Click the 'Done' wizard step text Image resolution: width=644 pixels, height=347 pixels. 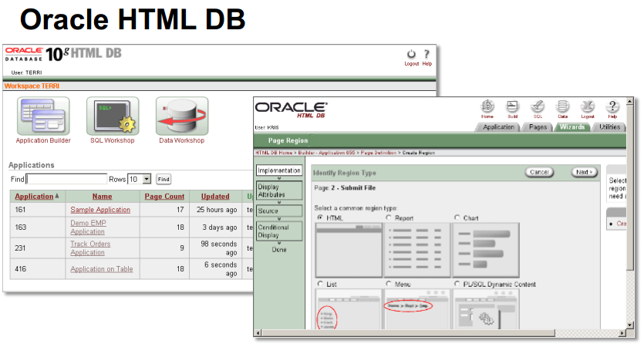(279, 249)
